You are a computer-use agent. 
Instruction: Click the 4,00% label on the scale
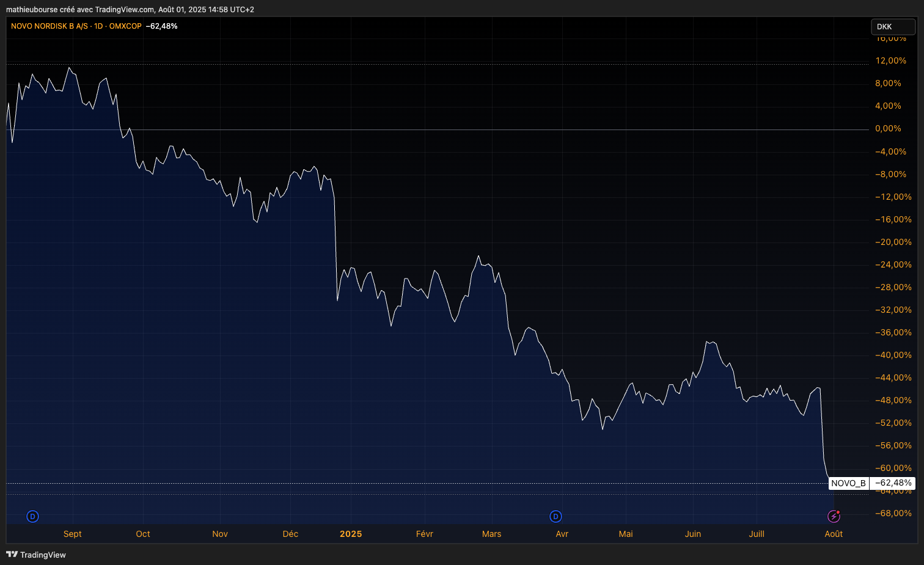tap(888, 106)
